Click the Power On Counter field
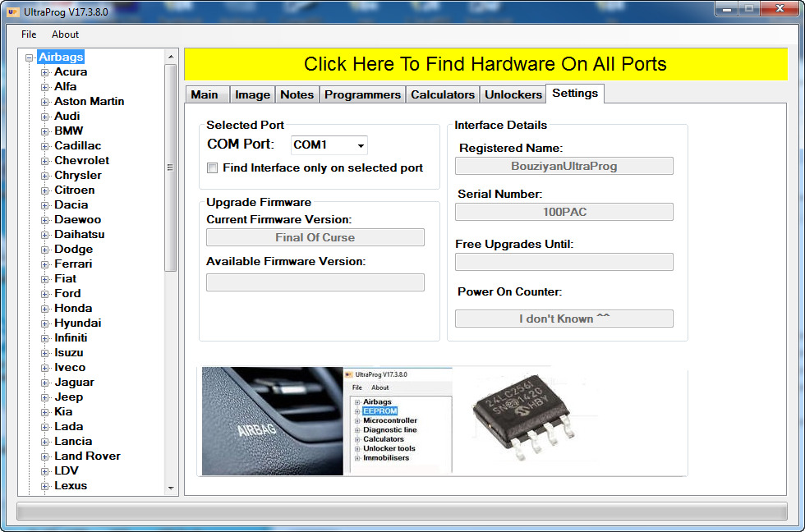Screen dimensions: 805x532 [x=563, y=319]
